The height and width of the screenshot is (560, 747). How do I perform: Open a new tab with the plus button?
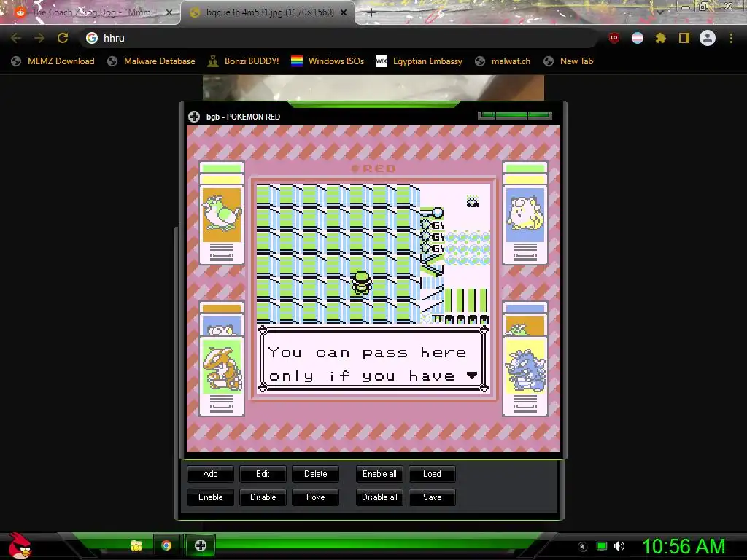[371, 12]
